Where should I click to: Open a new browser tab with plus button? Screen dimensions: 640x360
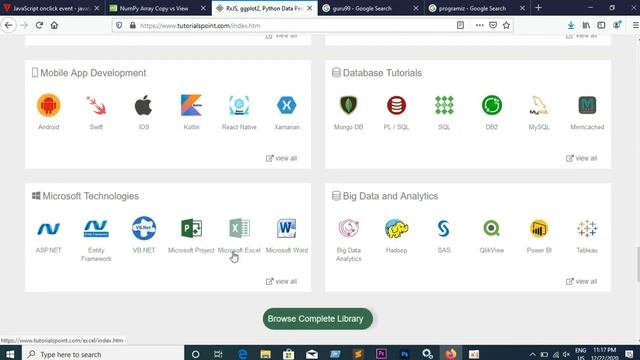click(x=538, y=8)
